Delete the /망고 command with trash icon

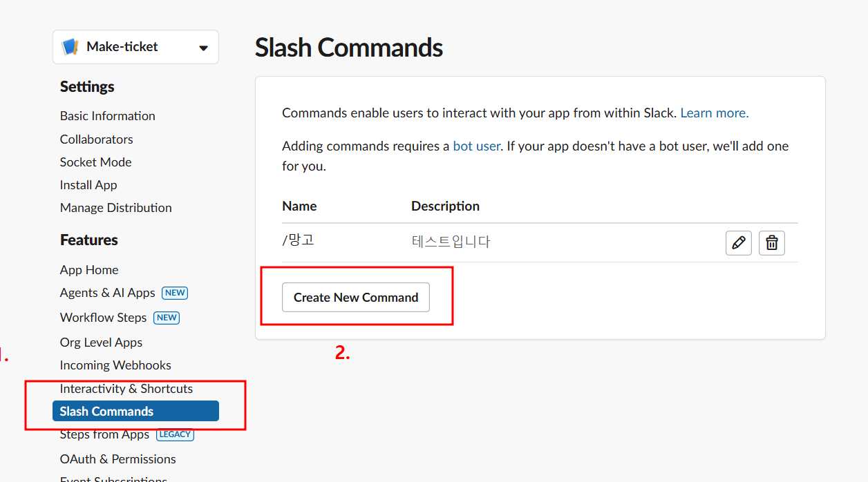772,243
